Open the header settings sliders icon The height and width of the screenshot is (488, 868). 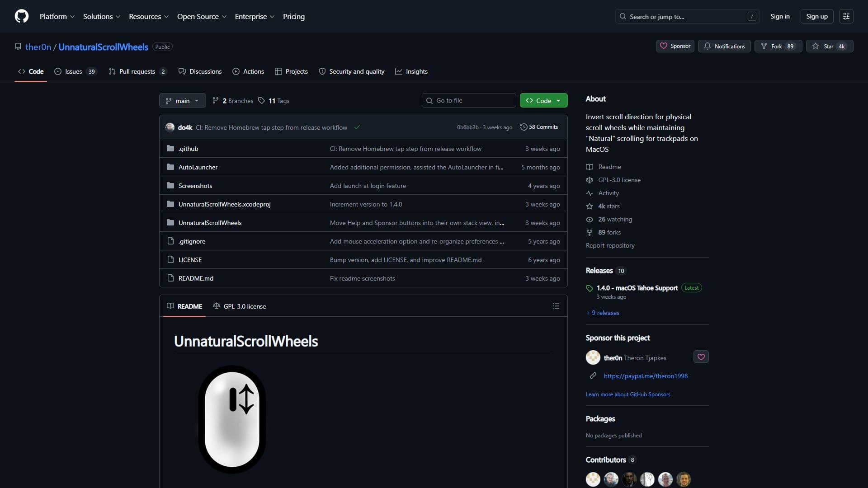coord(846,16)
